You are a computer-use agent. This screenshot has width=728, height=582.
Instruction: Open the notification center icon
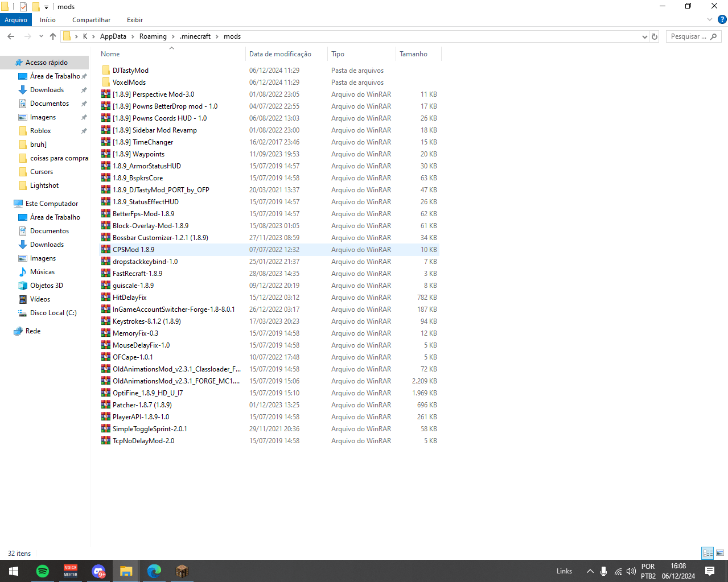[710, 571]
